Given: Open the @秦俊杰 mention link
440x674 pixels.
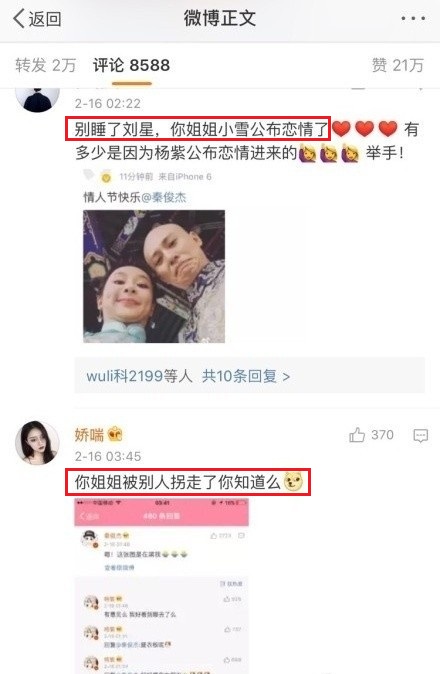Looking at the screenshot, I should pos(164,197).
